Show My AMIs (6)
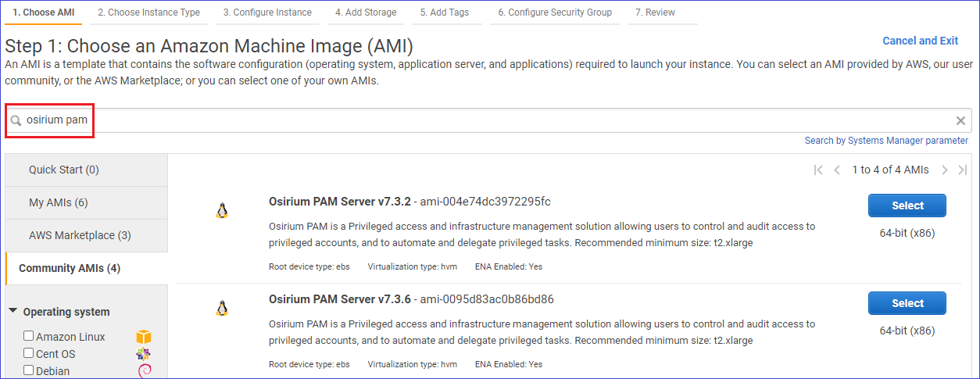The image size is (980, 379). tap(86, 202)
